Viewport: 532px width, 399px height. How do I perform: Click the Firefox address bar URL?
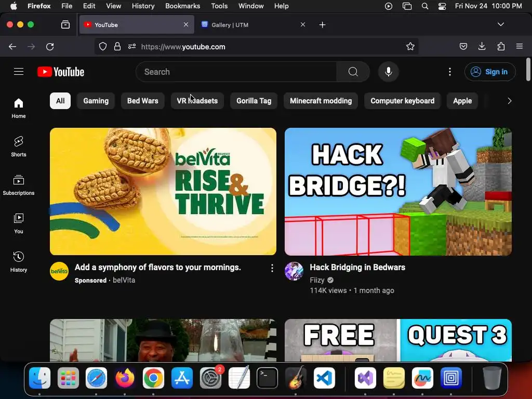183,47
